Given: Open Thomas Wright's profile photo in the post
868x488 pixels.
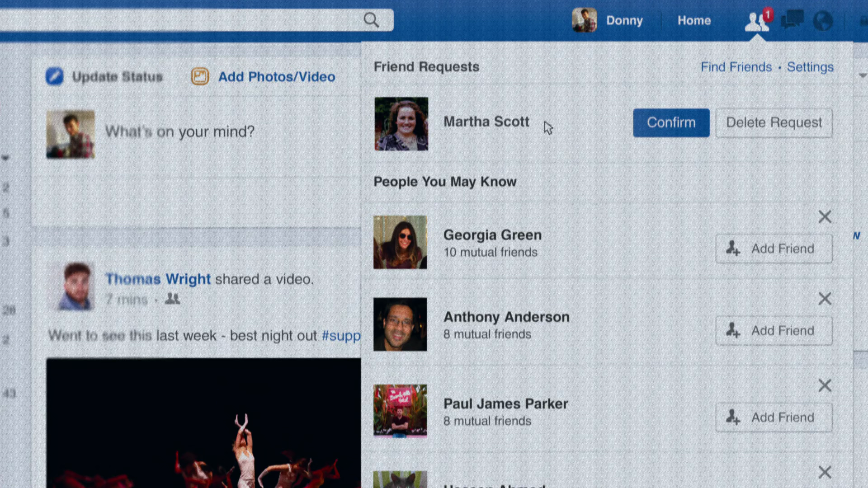Looking at the screenshot, I should (x=71, y=286).
